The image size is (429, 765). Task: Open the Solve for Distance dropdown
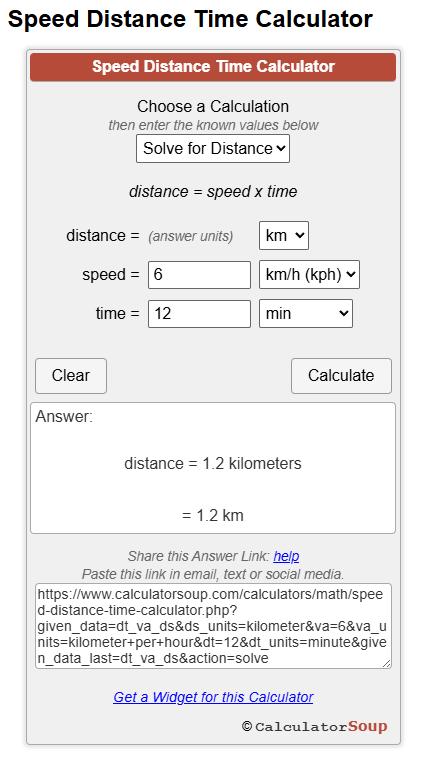[213, 148]
